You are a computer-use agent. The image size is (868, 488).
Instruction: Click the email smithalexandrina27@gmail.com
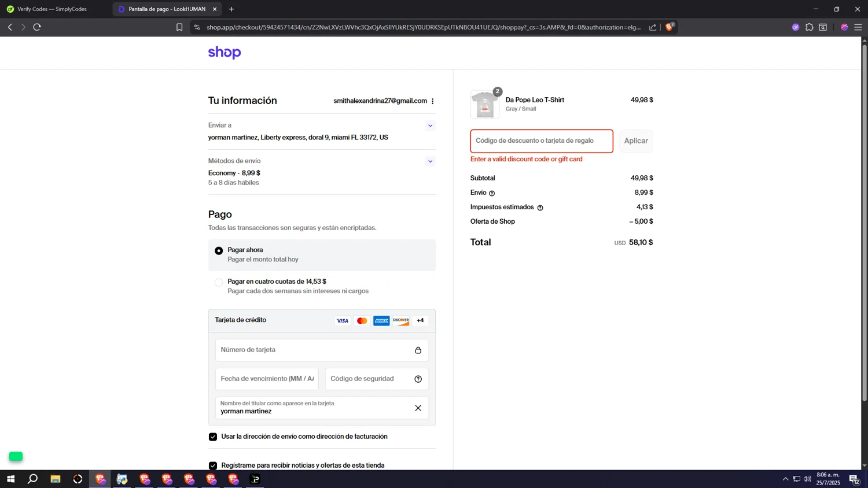(380, 101)
